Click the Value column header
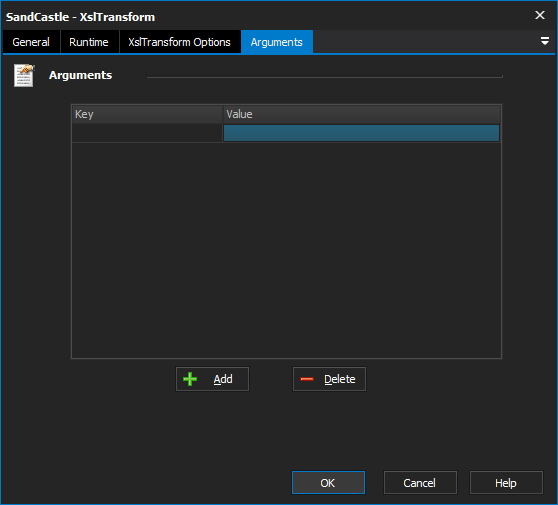558x505 pixels. (x=362, y=114)
